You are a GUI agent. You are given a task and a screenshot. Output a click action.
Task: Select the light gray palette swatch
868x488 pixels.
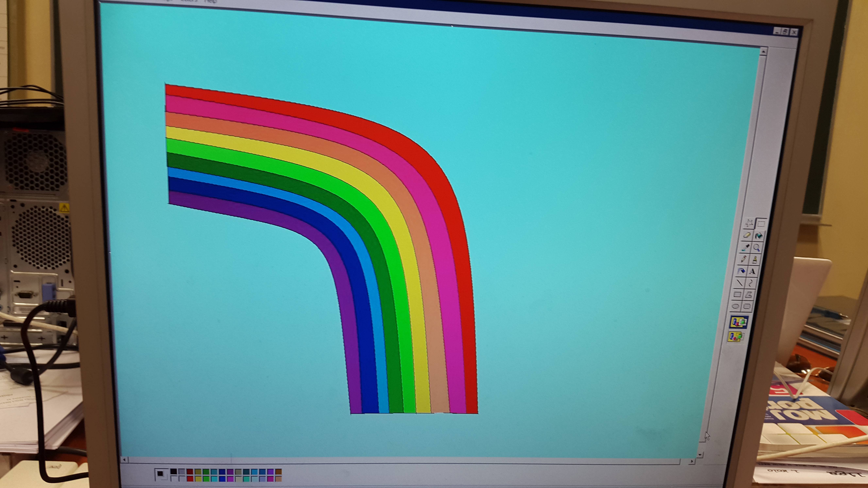coord(182,479)
